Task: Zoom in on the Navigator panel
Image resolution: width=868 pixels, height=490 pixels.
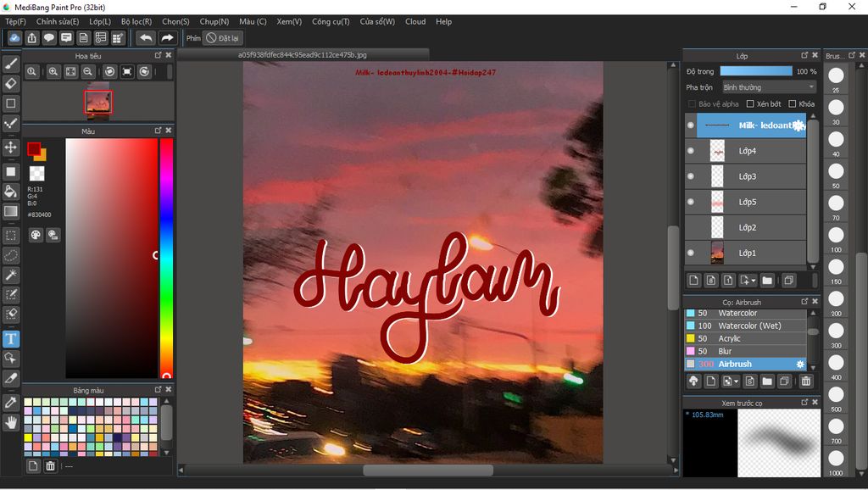Action: click(53, 71)
